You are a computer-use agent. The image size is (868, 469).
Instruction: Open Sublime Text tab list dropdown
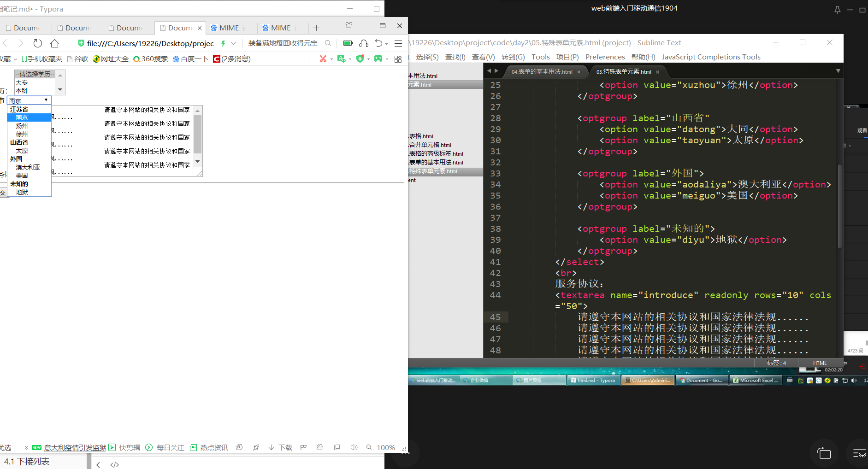click(838, 71)
